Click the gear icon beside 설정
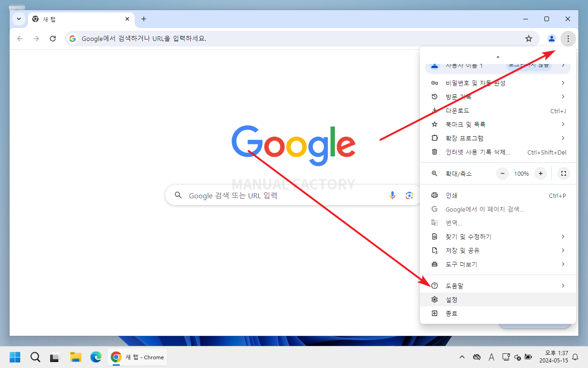The image size is (588, 368). click(x=435, y=299)
